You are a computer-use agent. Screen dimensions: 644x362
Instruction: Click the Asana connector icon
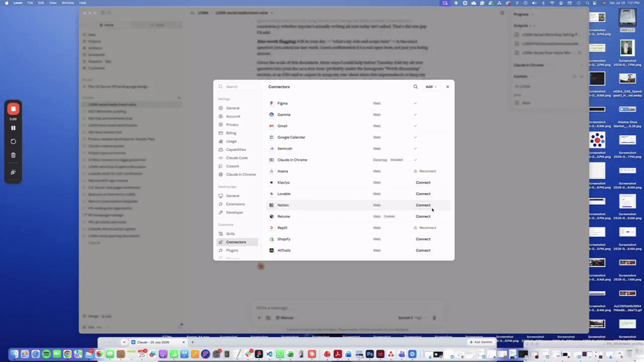[272, 171]
